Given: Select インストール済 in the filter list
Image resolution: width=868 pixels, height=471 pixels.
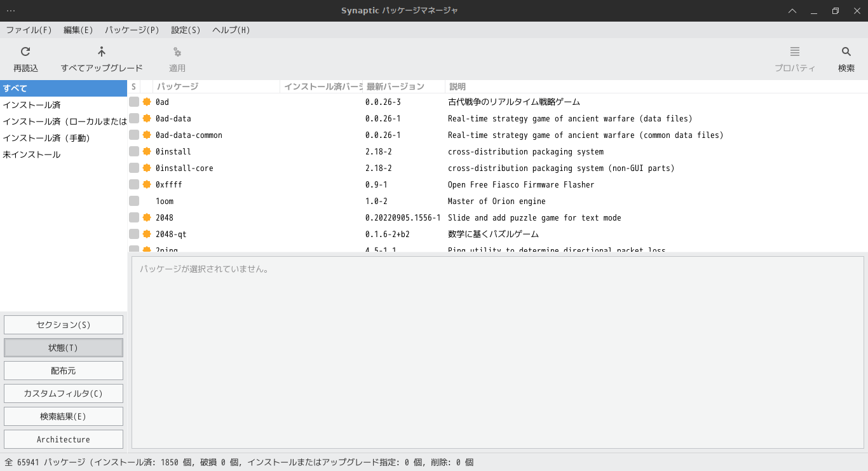Looking at the screenshot, I should 64,105.
